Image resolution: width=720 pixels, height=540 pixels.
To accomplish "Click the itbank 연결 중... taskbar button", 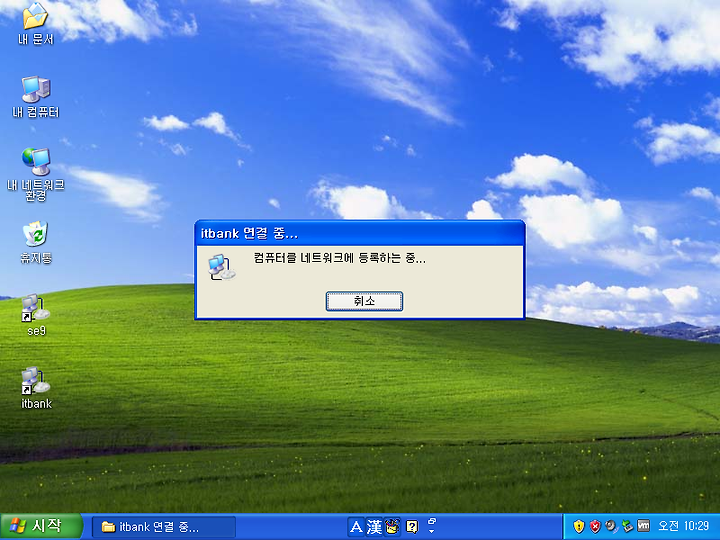I will tap(164, 527).
